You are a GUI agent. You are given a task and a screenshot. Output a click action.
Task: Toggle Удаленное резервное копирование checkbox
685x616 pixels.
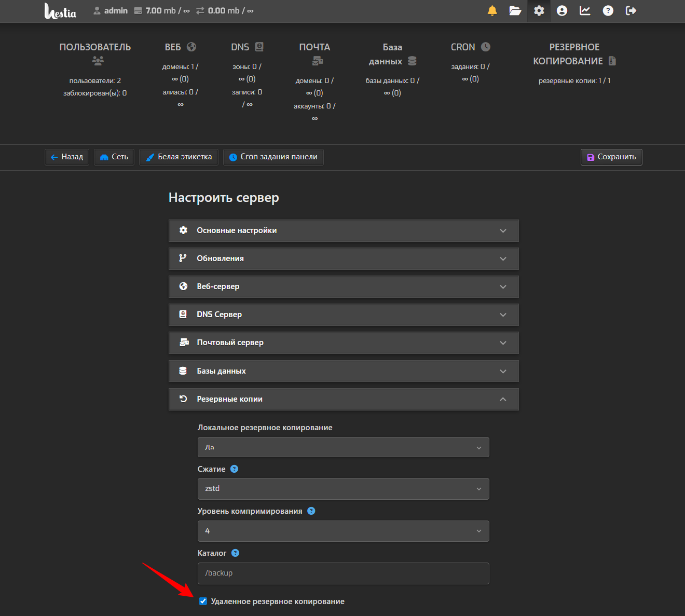point(203,601)
